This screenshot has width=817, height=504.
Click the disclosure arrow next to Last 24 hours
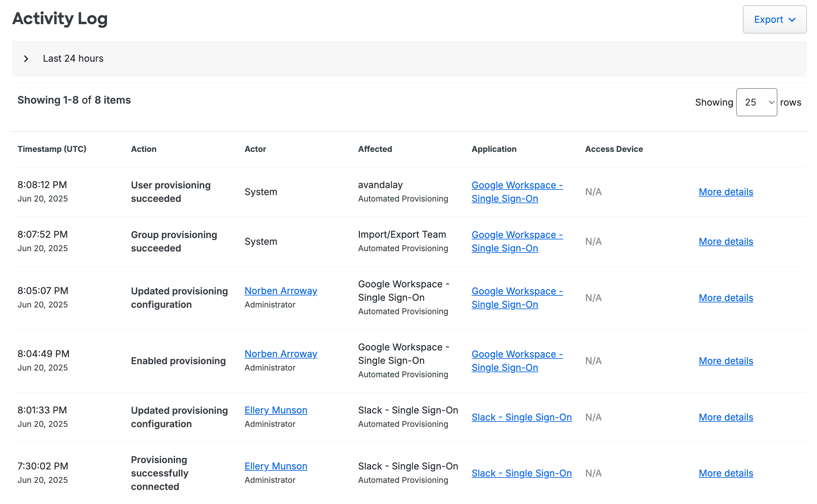(x=26, y=59)
